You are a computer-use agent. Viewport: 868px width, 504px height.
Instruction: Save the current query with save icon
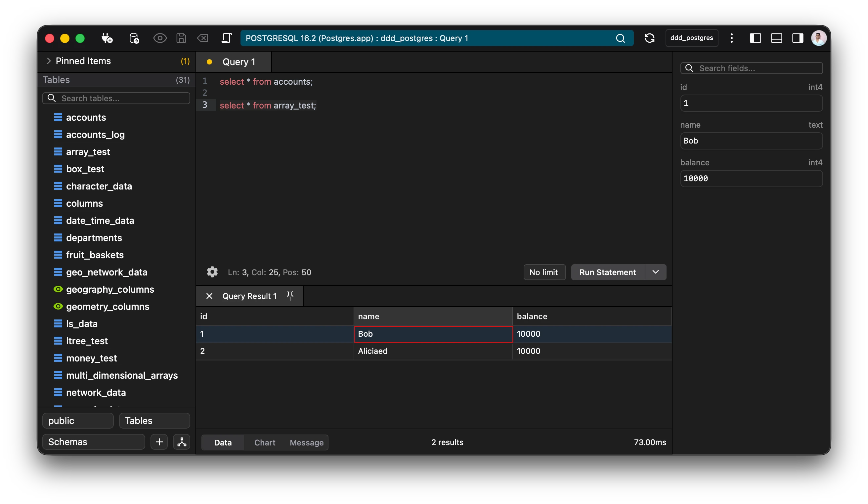pyautogui.click(x=181, y=38)
